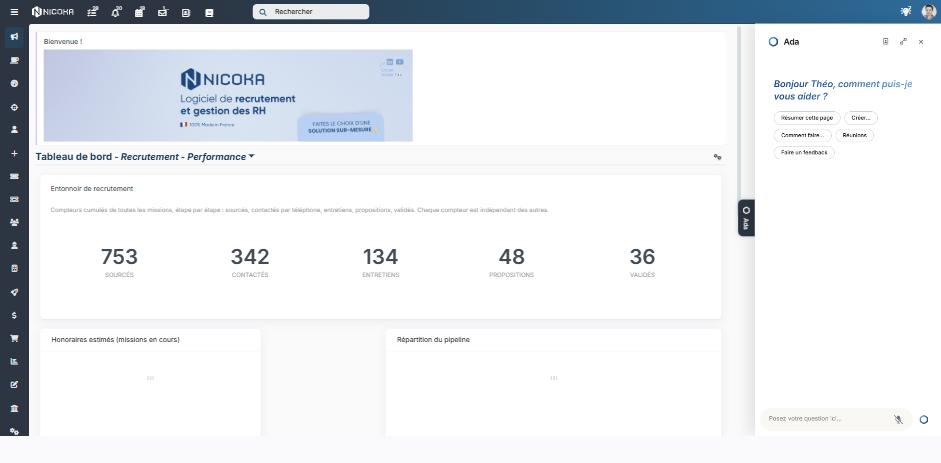Viewport: 941px width, 463px height.
Task: Click the 'Créer...' suggestion chip
Action: tap(861, 118)
